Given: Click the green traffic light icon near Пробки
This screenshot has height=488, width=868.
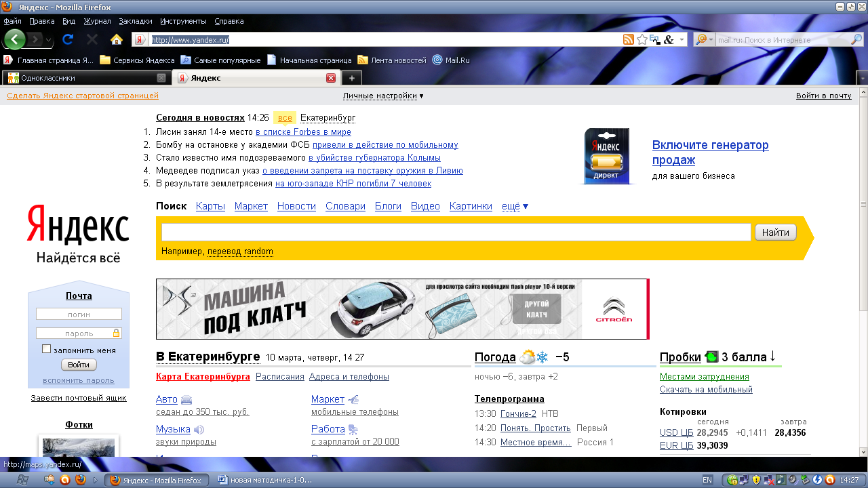Looking at the screenshot, I should pyautogui.click(x=711, y=357).
